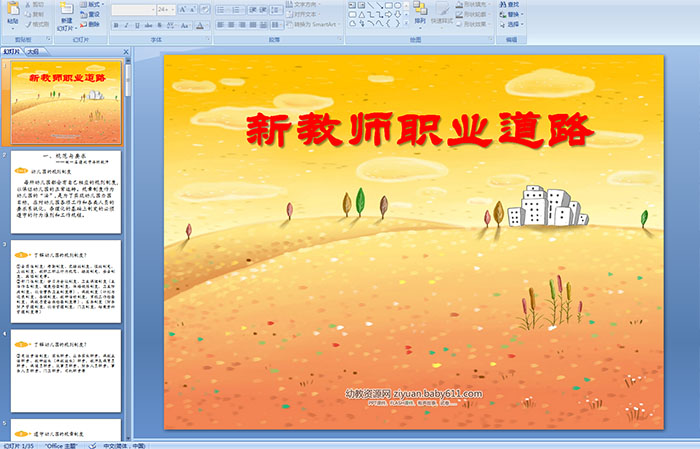Screen dimensions: 700x449
Task: Click the New Slide (新建幻灯片) icon
Action: (67, 9)
